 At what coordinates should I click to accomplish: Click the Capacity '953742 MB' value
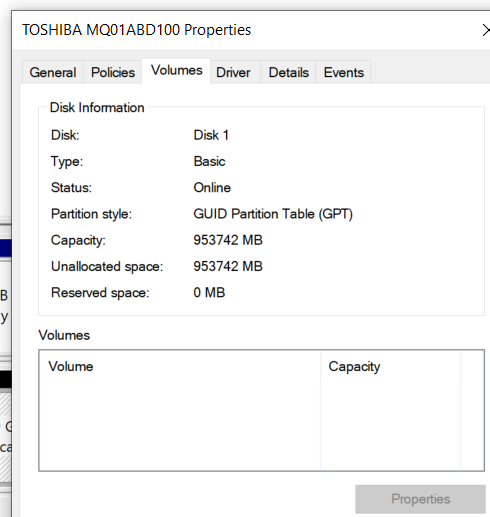click(x=228, y=240)
